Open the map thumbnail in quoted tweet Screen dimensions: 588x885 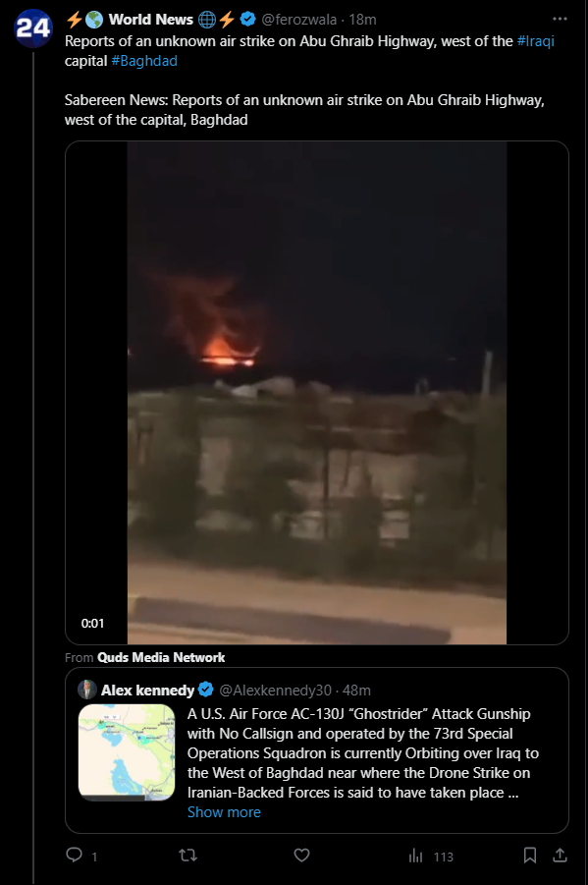(127, 752)
